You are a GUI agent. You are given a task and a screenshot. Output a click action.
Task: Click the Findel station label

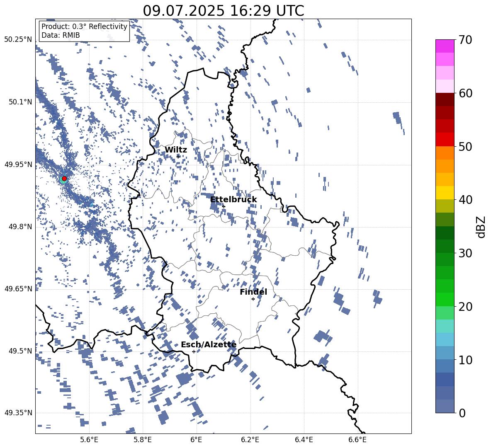(253, 292)
